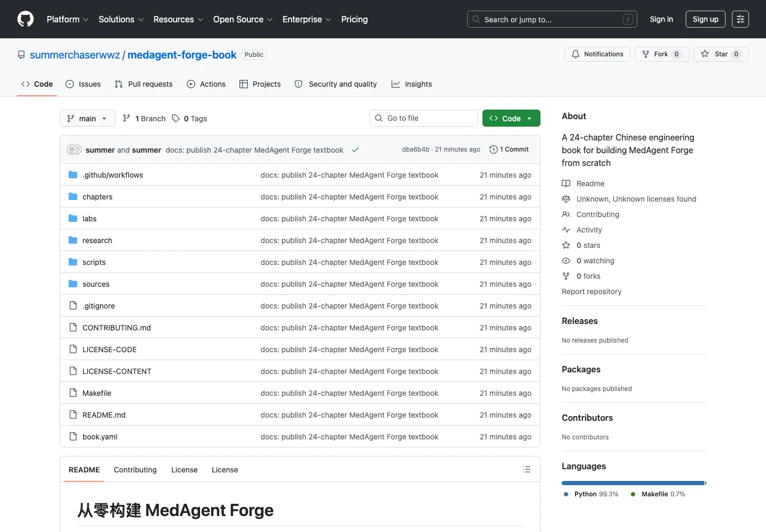Open the green Code dropdown
The image size is (766, 532).
(x=511, y=118)
